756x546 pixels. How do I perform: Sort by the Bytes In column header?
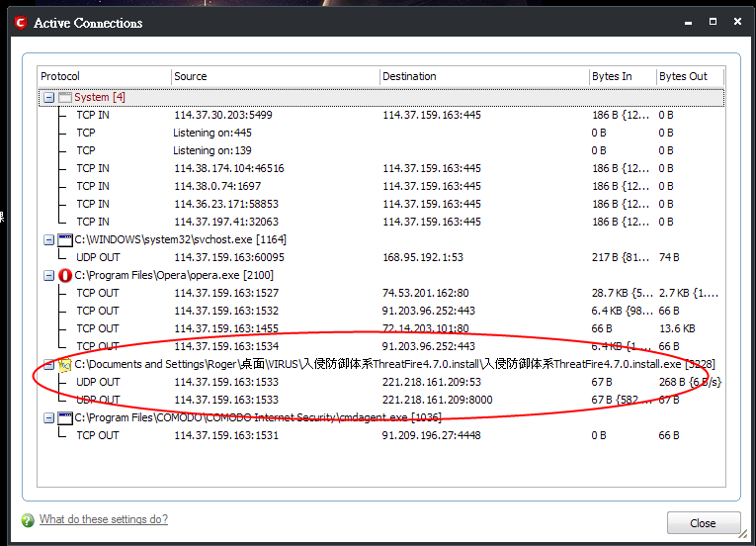[623, 76]
